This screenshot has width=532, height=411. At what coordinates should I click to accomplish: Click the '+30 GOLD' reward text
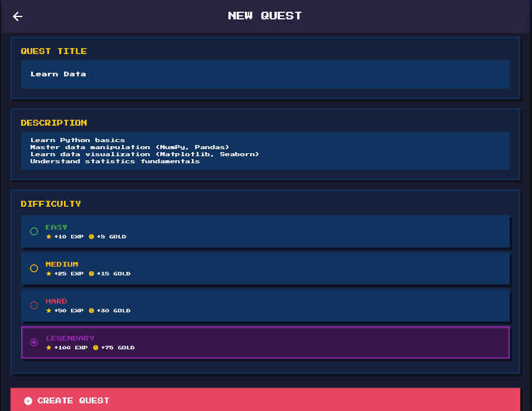coord(113,311)
